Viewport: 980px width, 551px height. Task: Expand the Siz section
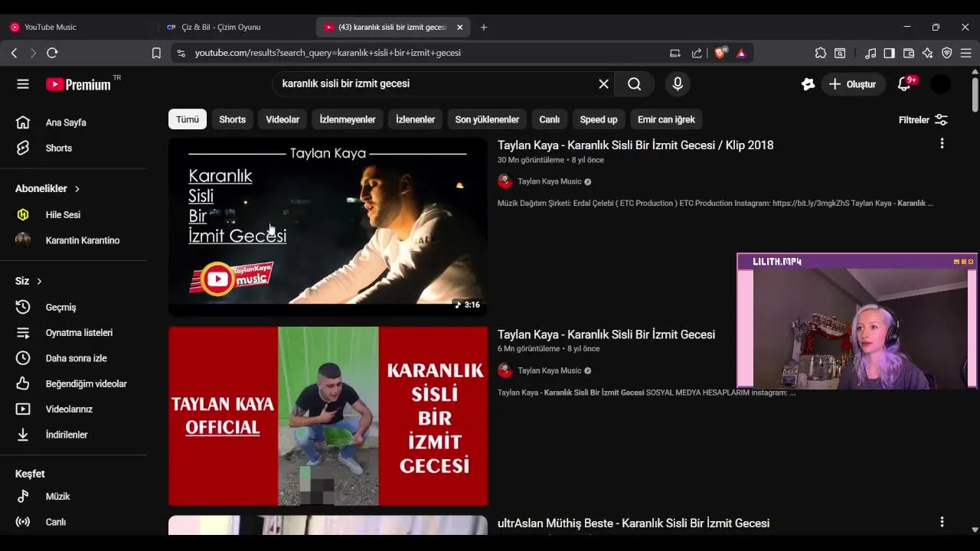pos(28,281)
